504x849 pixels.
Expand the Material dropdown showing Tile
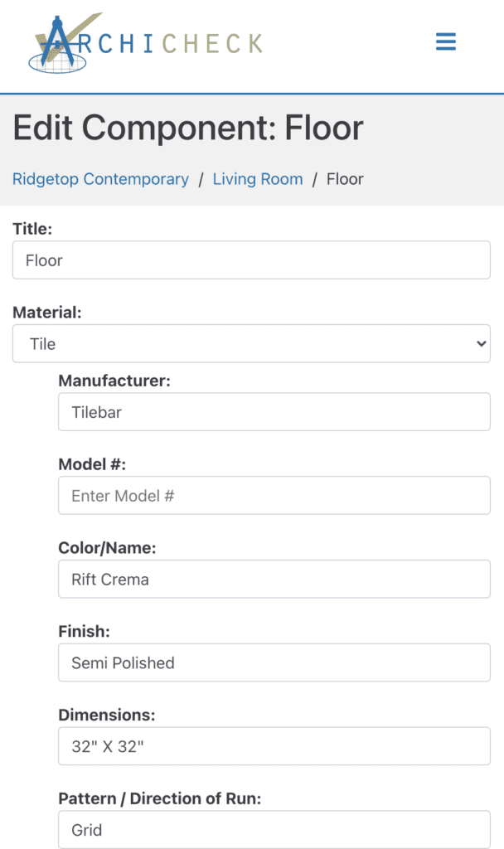(251, 343)
